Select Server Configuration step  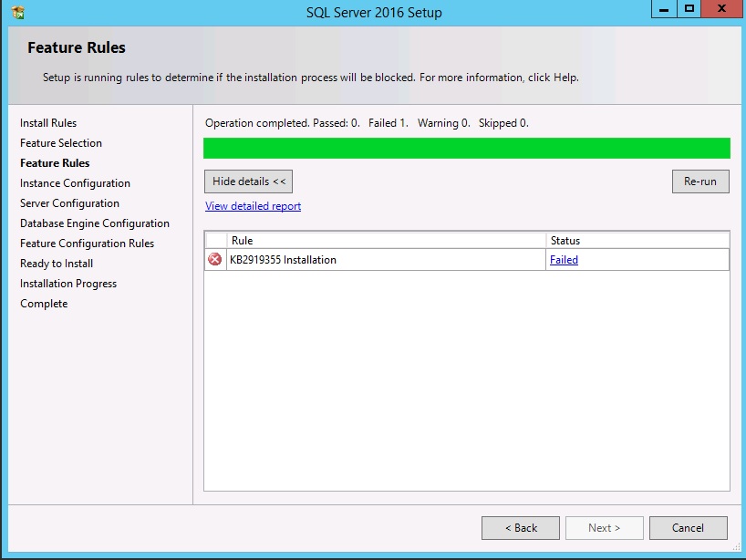tap(69, 203)
